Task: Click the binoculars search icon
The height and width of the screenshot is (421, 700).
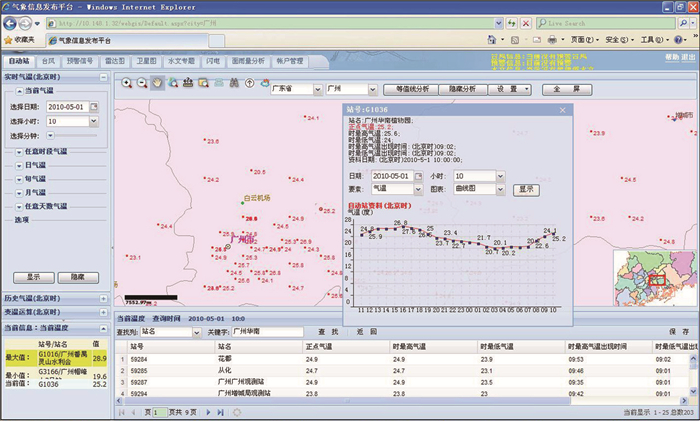Action: tap(232, 83)
